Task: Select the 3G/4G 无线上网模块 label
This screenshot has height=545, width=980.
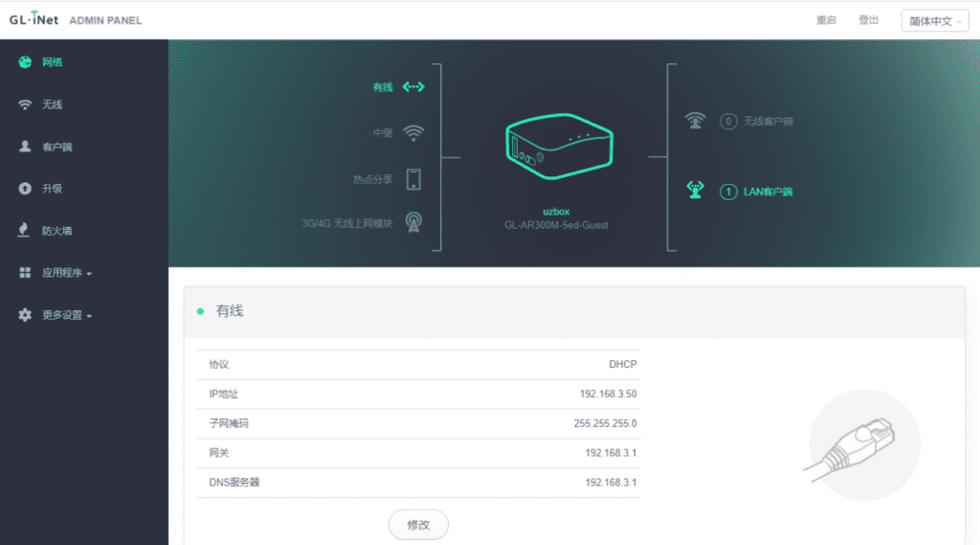Action: click(x=346, y=223)
